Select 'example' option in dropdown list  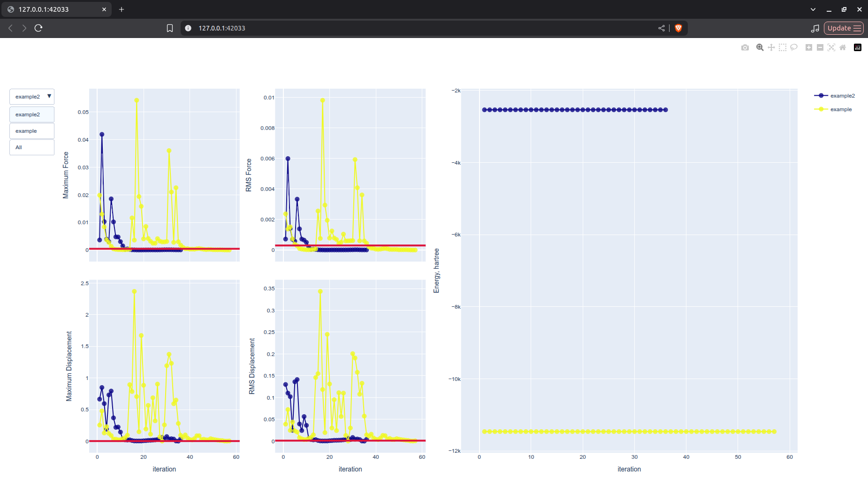(x=32, y=131)
